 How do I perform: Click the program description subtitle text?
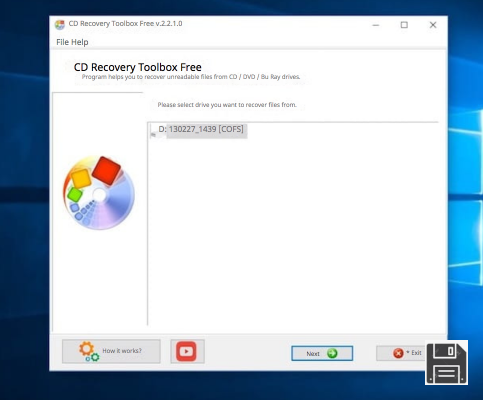[x=191, y=77]
